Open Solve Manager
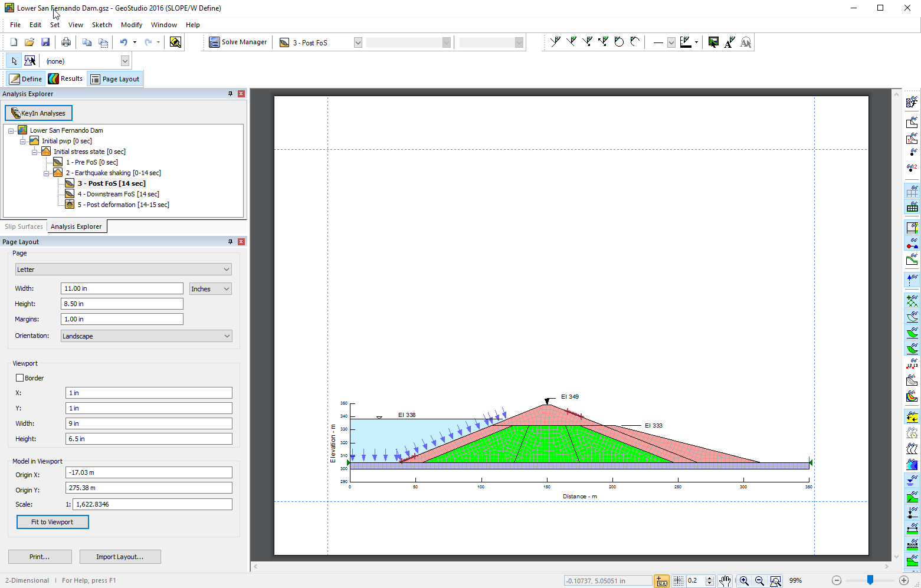 point(238,42)
